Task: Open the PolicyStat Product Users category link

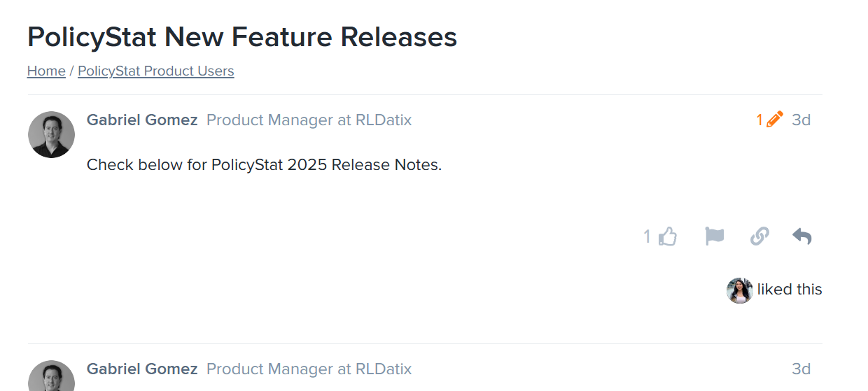Action: [155, 71]
